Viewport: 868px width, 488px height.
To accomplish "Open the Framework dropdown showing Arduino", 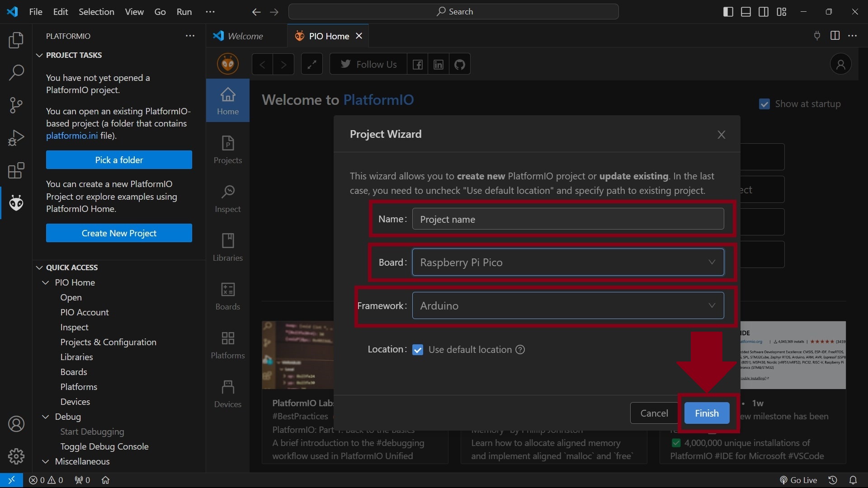I will point(568,306).
